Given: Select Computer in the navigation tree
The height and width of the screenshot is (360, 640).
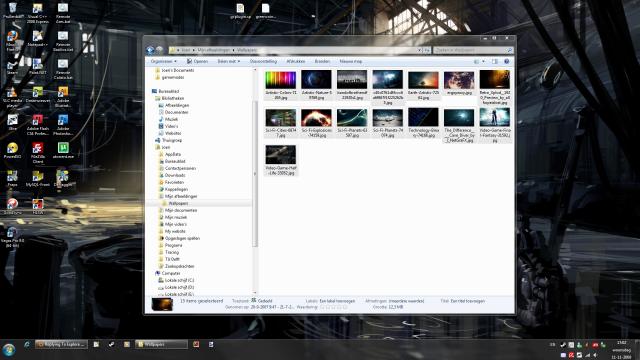Looking at the screenshot, I should coord(168,273).
